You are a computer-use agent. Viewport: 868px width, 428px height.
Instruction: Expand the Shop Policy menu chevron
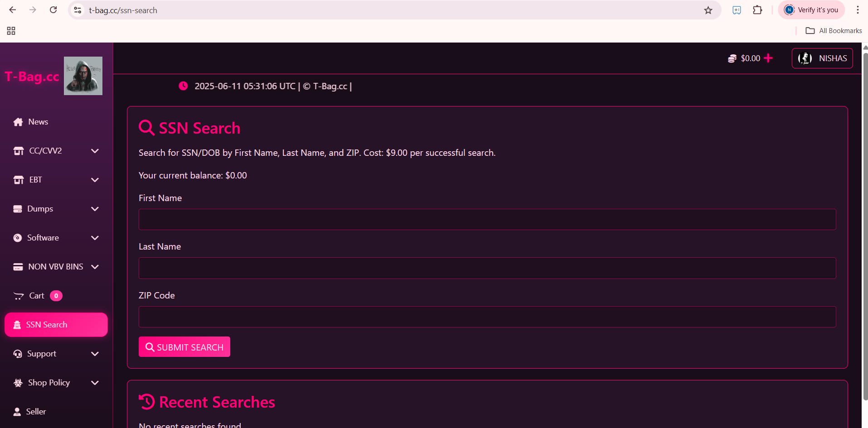pos(95,383)
